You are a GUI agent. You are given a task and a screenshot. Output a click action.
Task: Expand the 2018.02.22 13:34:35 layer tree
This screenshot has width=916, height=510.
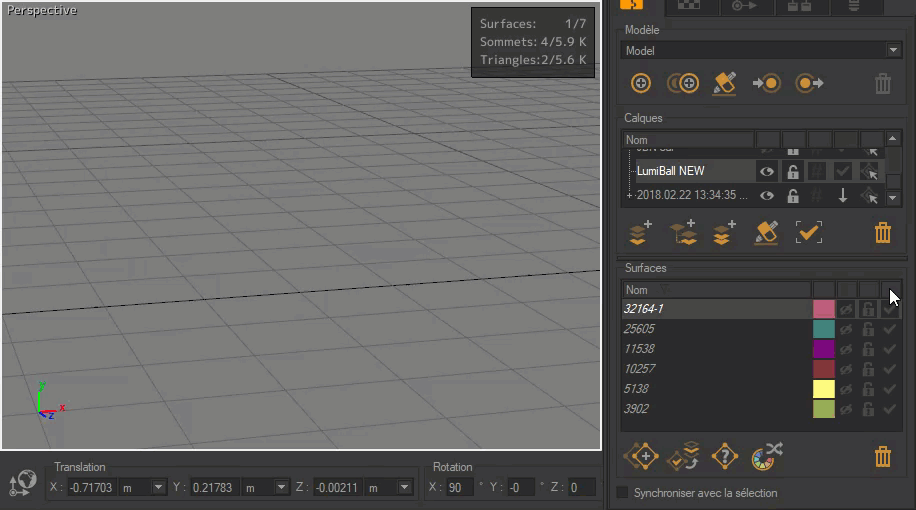[629, 196]
